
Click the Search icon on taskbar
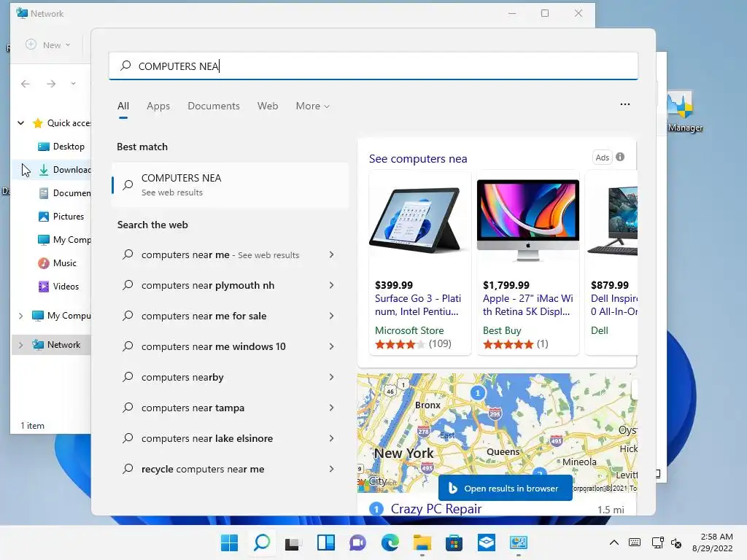coord(262,542)
